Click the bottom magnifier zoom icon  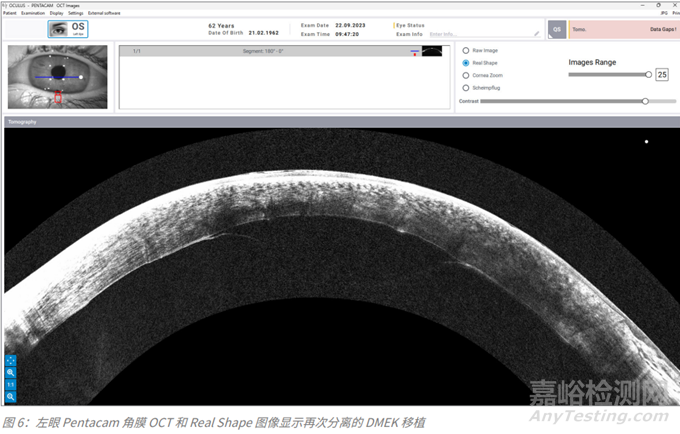pyautogui.click(x=10, y=396)
